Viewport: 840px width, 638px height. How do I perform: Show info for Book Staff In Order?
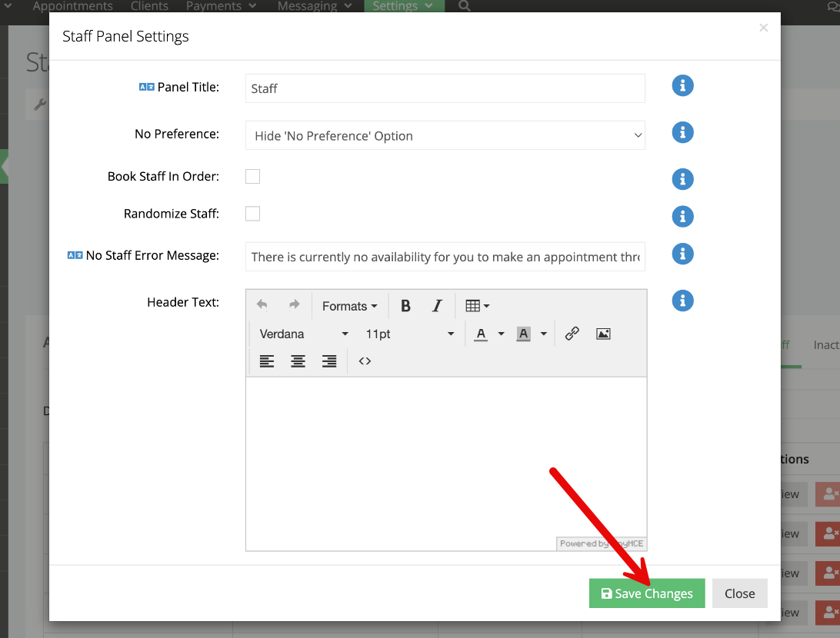682,179
